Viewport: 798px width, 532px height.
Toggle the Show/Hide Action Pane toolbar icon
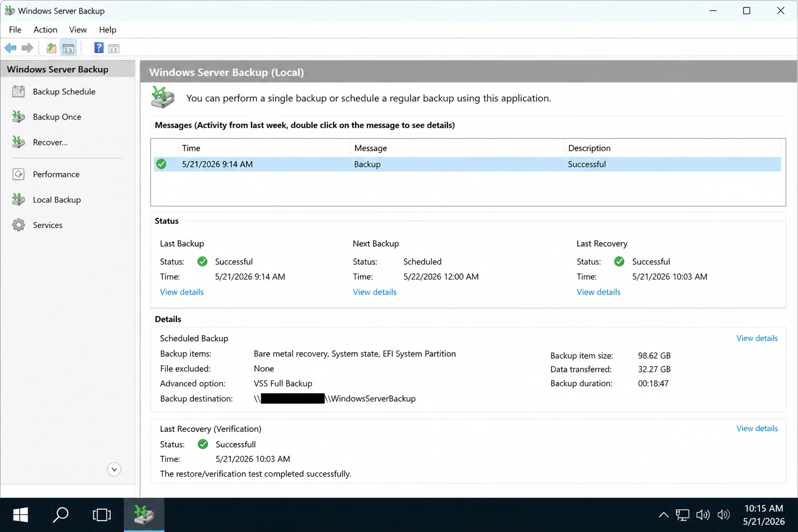point(114,49)
